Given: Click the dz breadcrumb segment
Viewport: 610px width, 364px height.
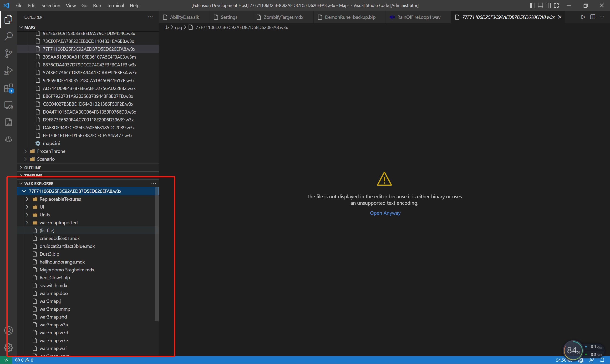Looking at the screenshot, I should 167,27.
